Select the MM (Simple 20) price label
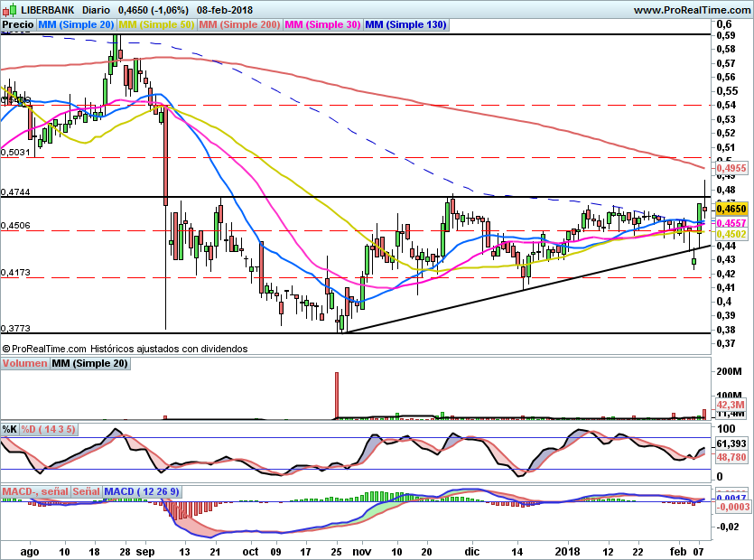 [76, 24]
